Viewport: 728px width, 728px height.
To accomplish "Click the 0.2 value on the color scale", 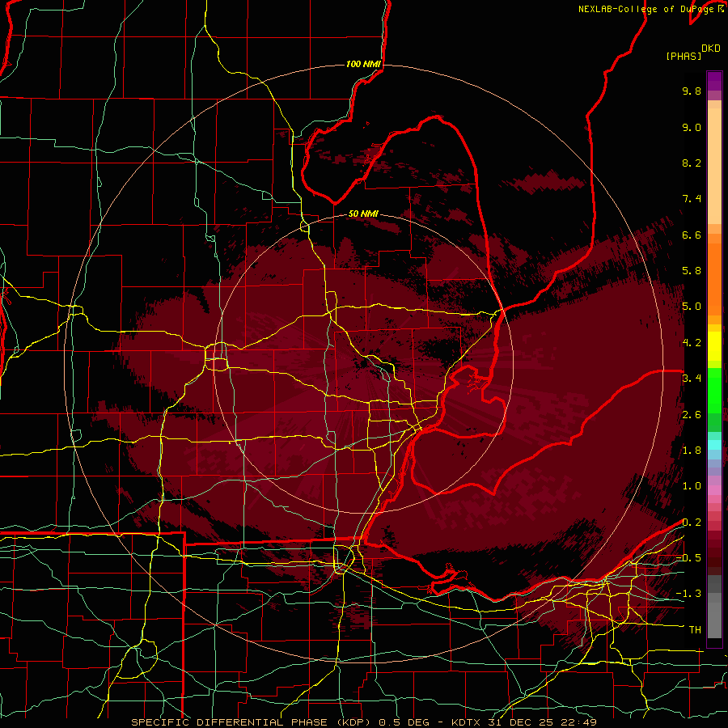I will [x=692, y=523].
